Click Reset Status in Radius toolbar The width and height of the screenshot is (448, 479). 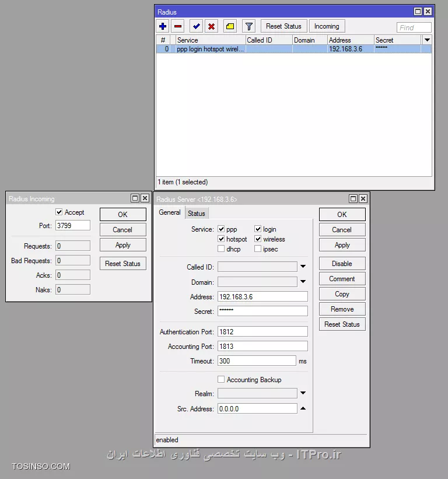pyautogui.click(x=283, y=26)
